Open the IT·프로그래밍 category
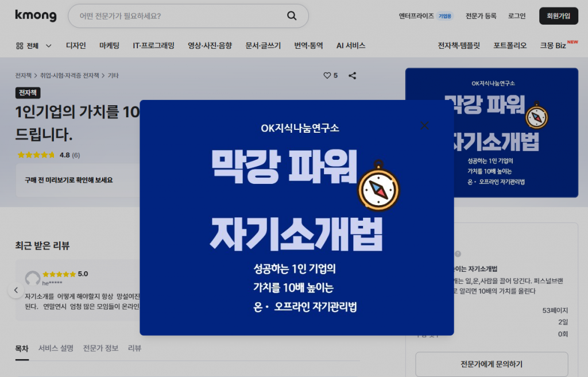Viewport: 588px width, 377px height. (153, 45)
